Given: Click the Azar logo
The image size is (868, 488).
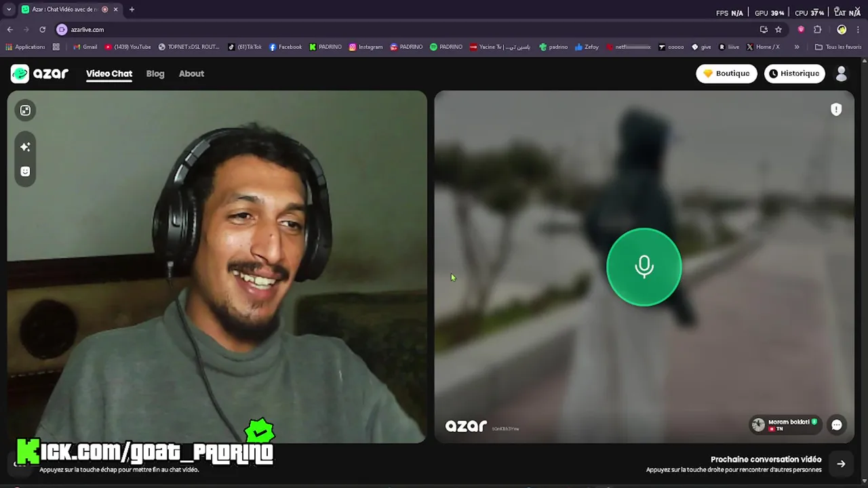Looking at the screenshot, I should click(x=39, y=73).
